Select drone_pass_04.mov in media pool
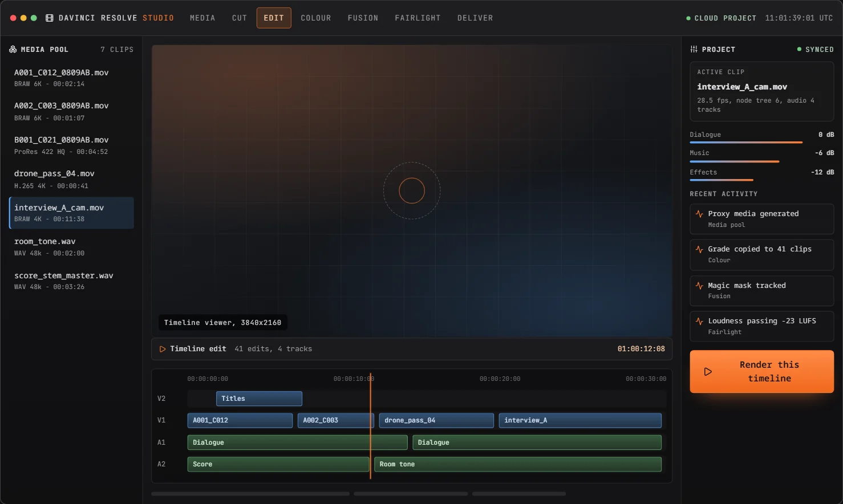 [x=72, y=180]
